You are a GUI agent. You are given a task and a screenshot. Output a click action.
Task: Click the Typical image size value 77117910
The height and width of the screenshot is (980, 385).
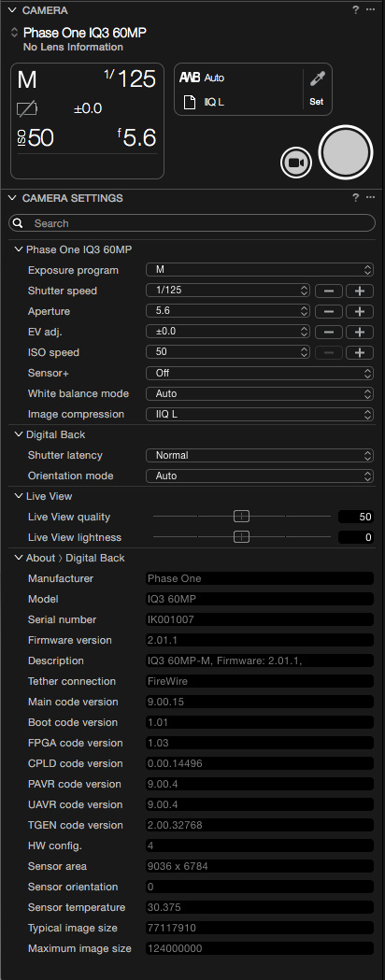pos(260,928)
